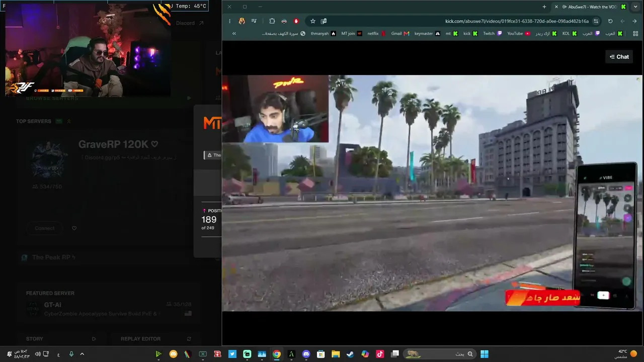This screenshot has height=362, width=644.
Task: Open Copilot from the taskbar
Action: (x=365, y=354)
